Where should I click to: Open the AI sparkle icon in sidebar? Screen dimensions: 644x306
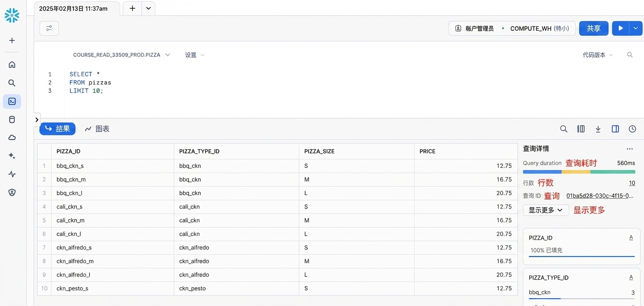[x=12, y=156]
